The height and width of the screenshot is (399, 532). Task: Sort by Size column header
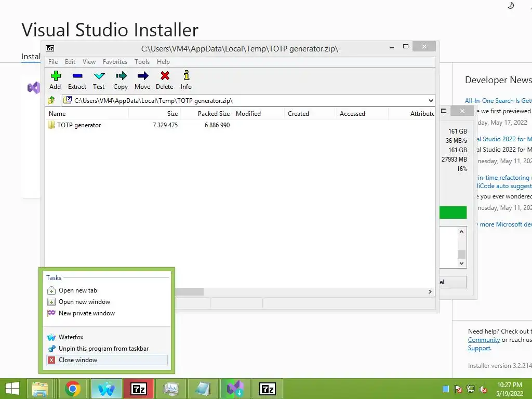pyautogui.click(x=155, y=114)
